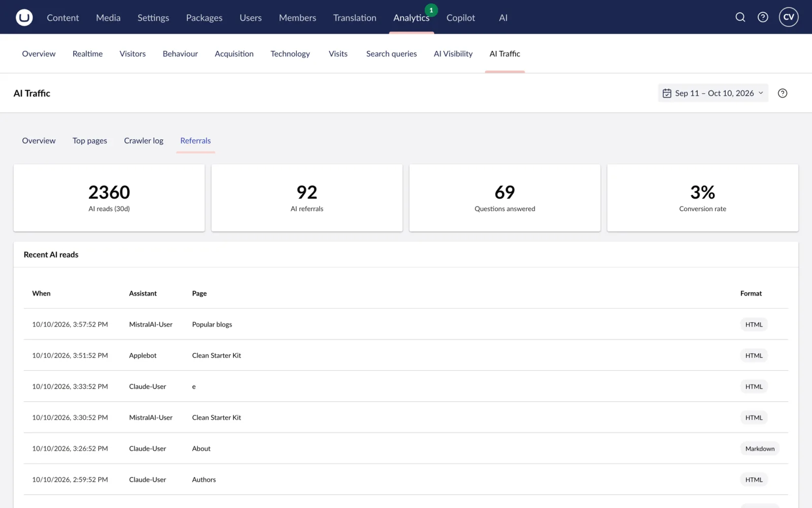Viewport: 812px width, 508px height.
Task: Click the Assistant column header
Action: click(x=143, y=294)
